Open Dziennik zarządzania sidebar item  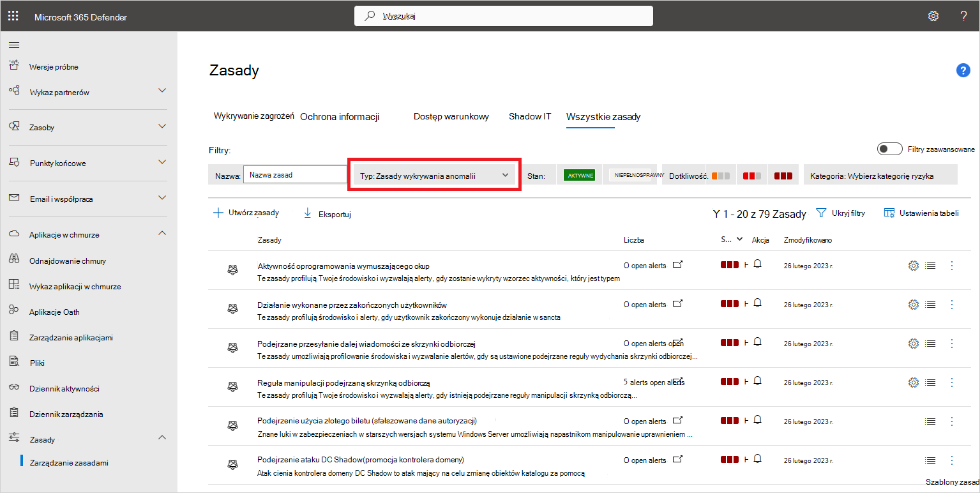66,414
